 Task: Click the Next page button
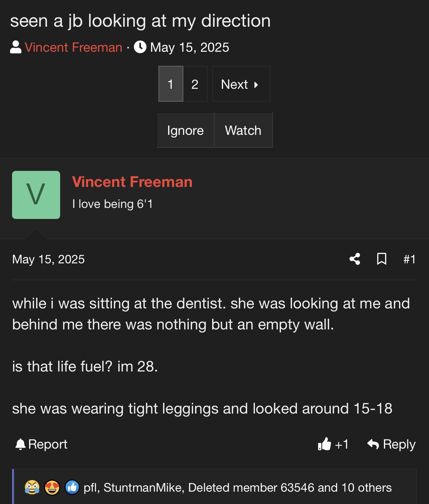point(241,84)
